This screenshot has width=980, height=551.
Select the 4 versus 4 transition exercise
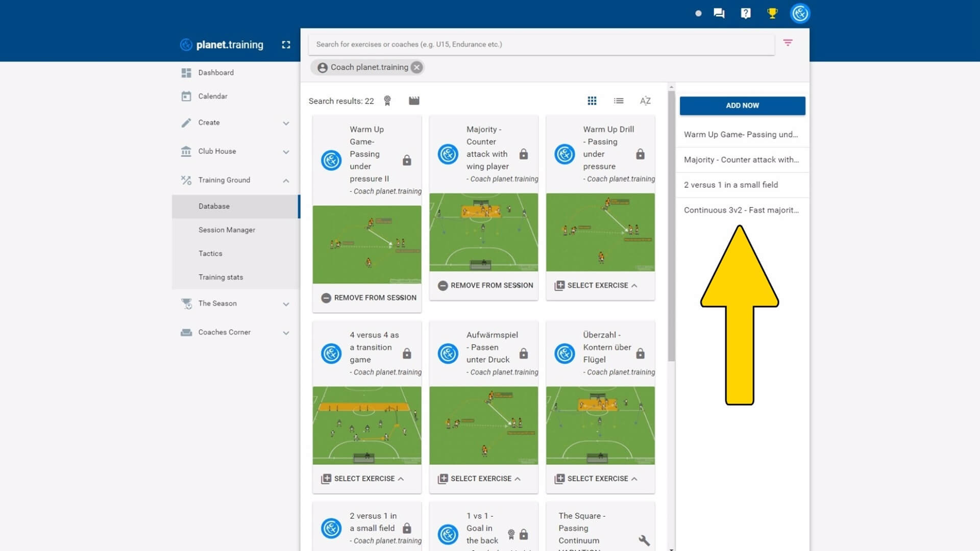pos(363,479)
